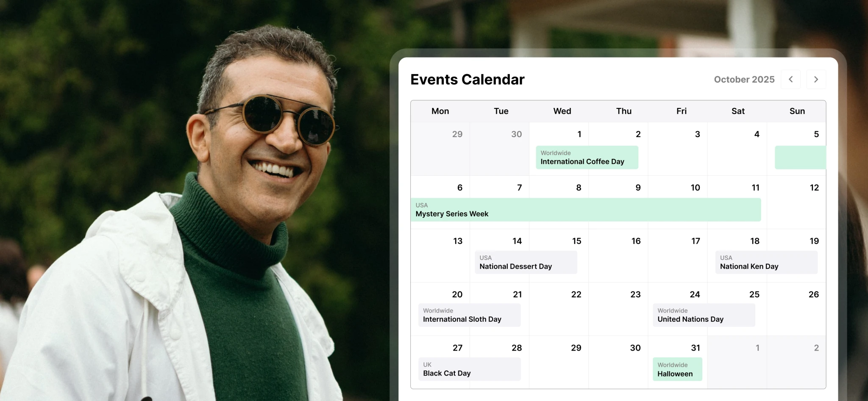Select the Sun column header
Image resolution: width=868 pixels, height=401 pixels.
797,111
